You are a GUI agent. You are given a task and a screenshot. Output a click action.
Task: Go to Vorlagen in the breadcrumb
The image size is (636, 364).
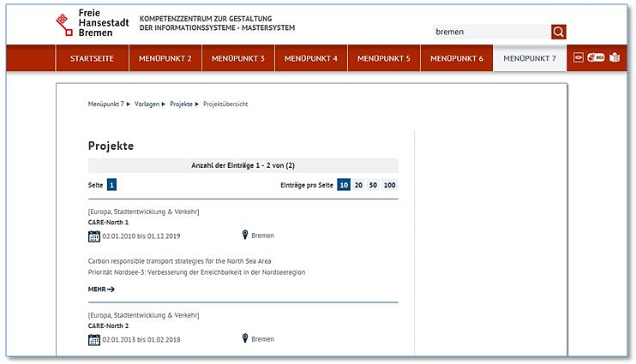(x=147, y=104)
